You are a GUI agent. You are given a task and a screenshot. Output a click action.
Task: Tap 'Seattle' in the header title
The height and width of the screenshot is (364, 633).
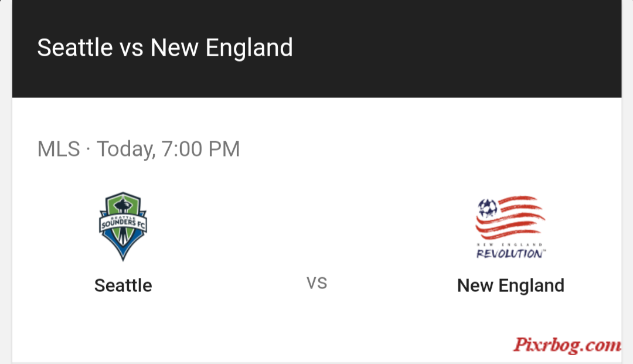75,47
